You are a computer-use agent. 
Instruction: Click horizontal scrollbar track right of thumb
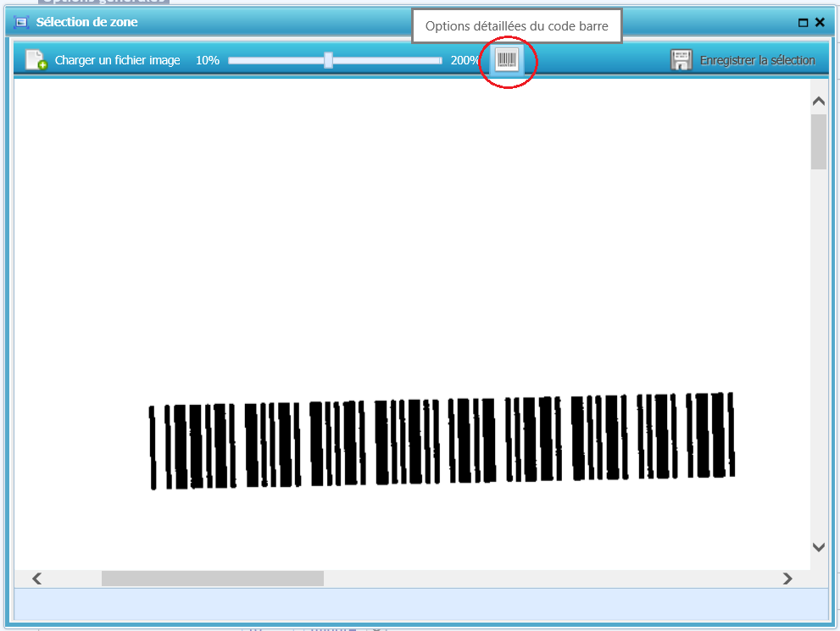[x=551, y=578]
